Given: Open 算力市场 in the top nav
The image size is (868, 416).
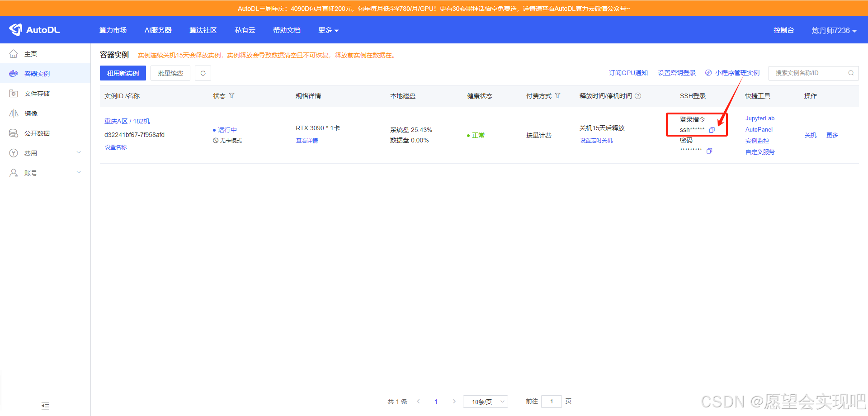Looking at the screenshot, I should 113,30.
